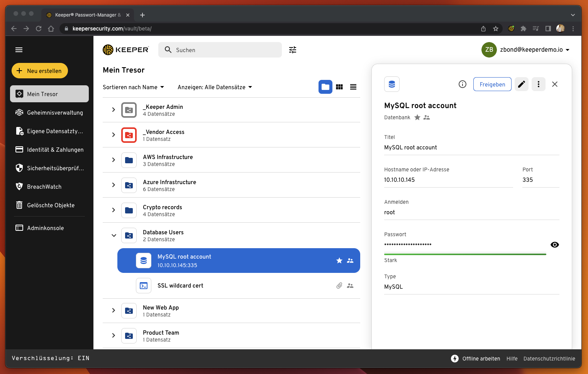The width and height of the screenshot is (588, 374).
Task: Edit the record with pencil icon
Action: (522, 84)
